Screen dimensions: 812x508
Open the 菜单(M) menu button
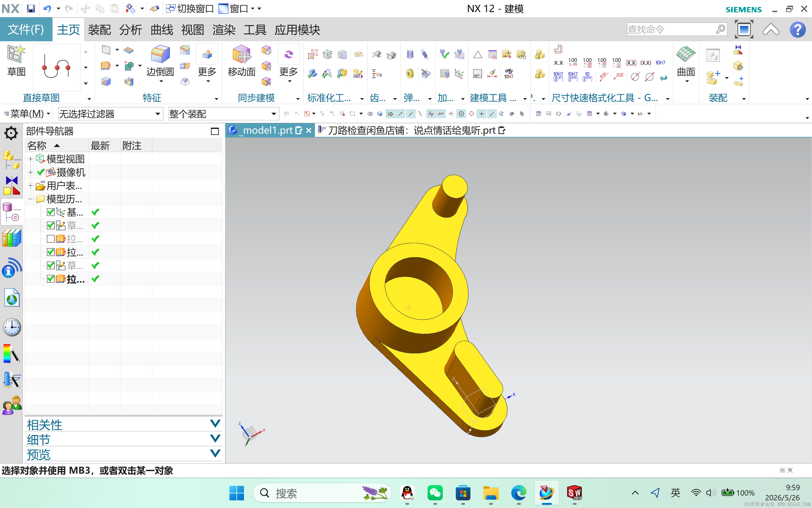27,114
